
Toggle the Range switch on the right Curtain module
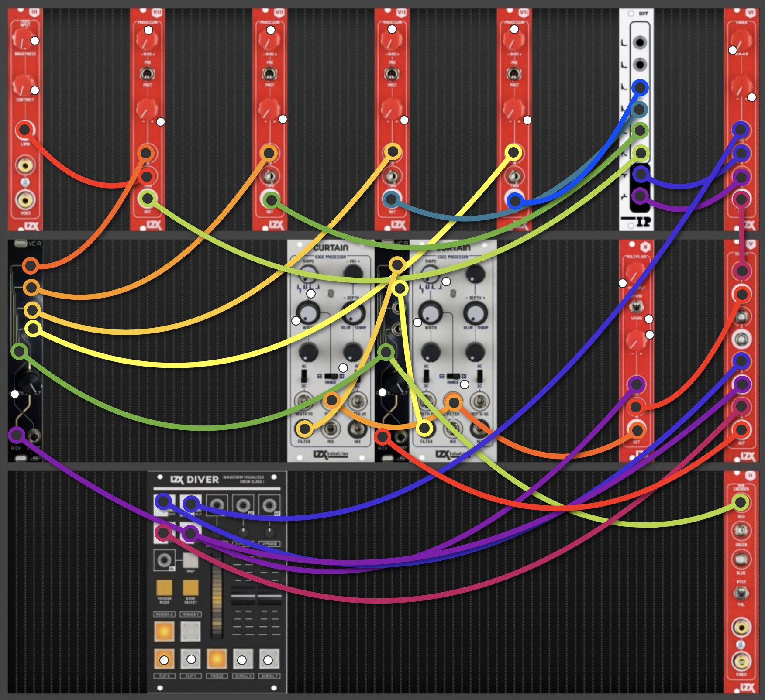pyautogui.click(x=453, y=376)
